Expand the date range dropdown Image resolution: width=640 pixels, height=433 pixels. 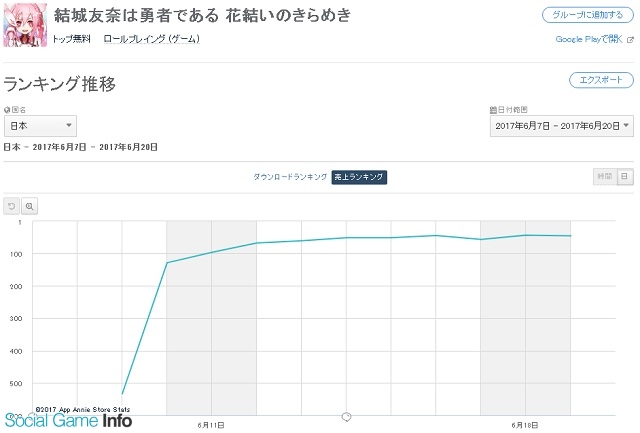562,126
